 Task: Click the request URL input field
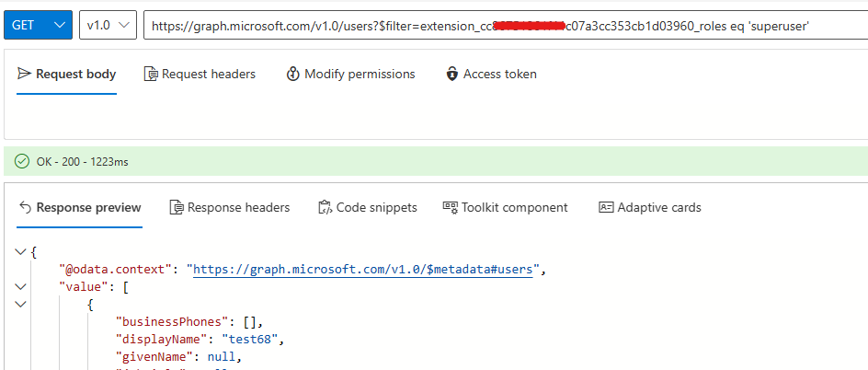506,26
